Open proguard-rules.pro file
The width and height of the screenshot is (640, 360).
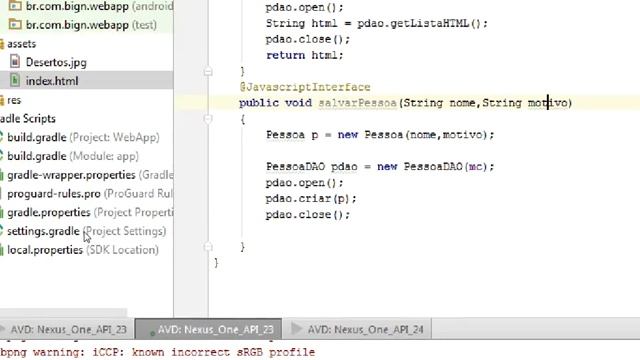coord(90,194)
